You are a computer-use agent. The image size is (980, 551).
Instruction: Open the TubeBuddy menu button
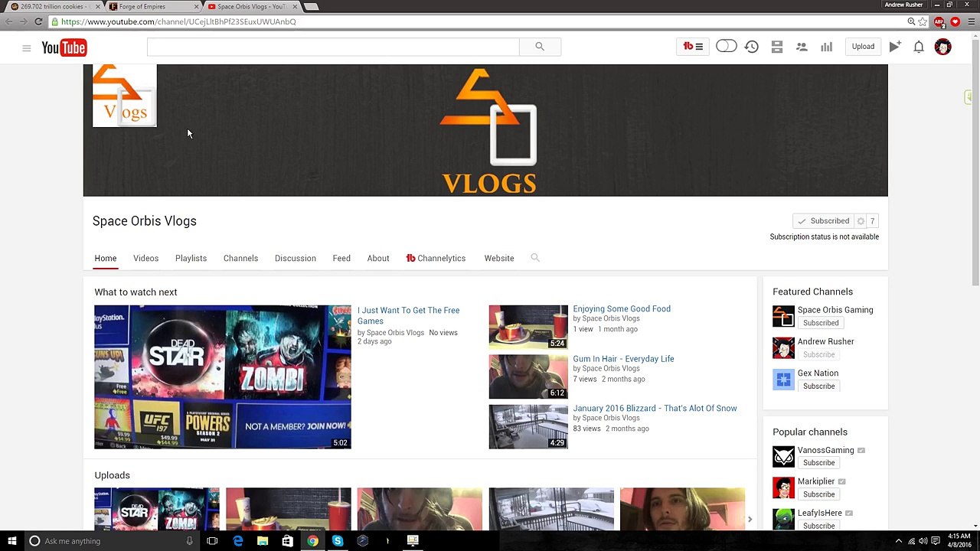[x=693, y=47]
